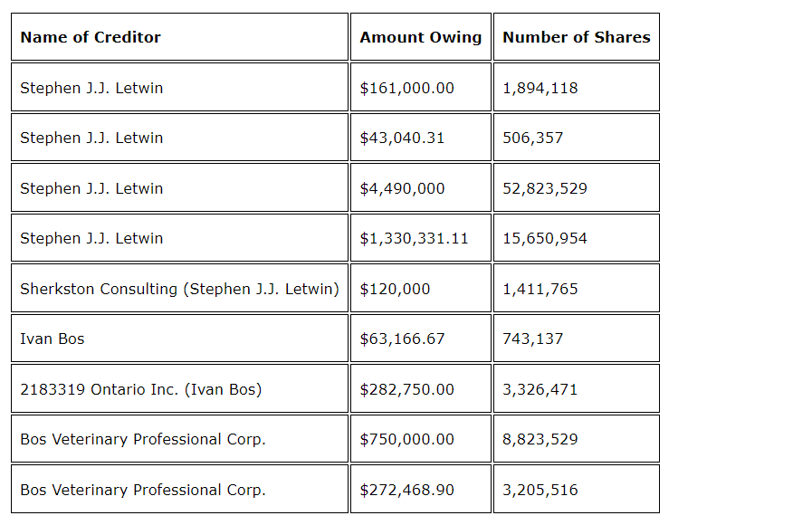Click the 1,894,118 shares cell
Viewport: 812px width, 525px height.
click(x=540, y=88)
